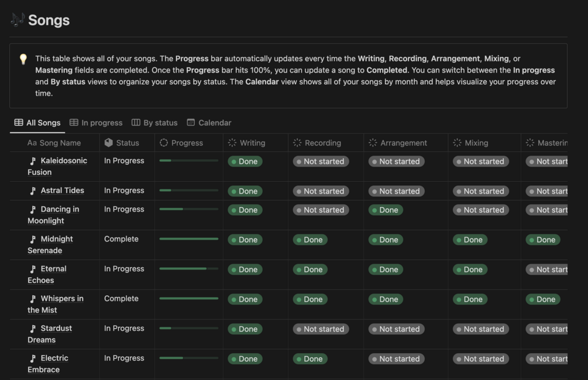Image resolution: width=588 pixels, height=380 pixels.
Task: Switch to the By status view
Action: click(154, 123)
